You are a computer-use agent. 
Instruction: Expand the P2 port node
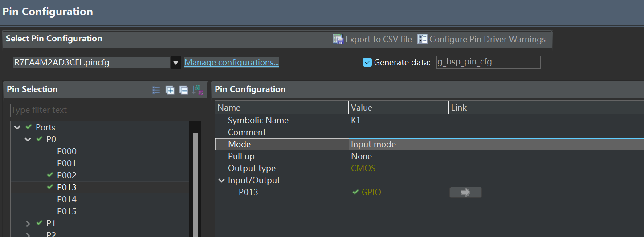pos(28,235)
